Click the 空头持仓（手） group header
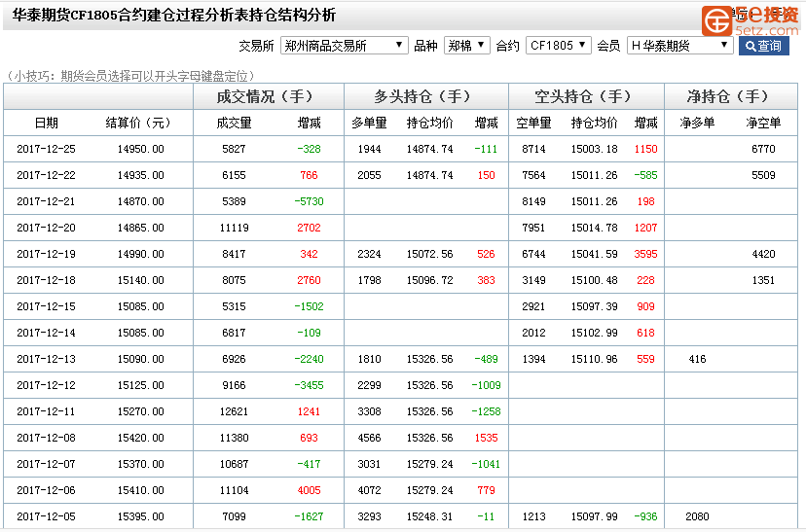 pos(587,96)
